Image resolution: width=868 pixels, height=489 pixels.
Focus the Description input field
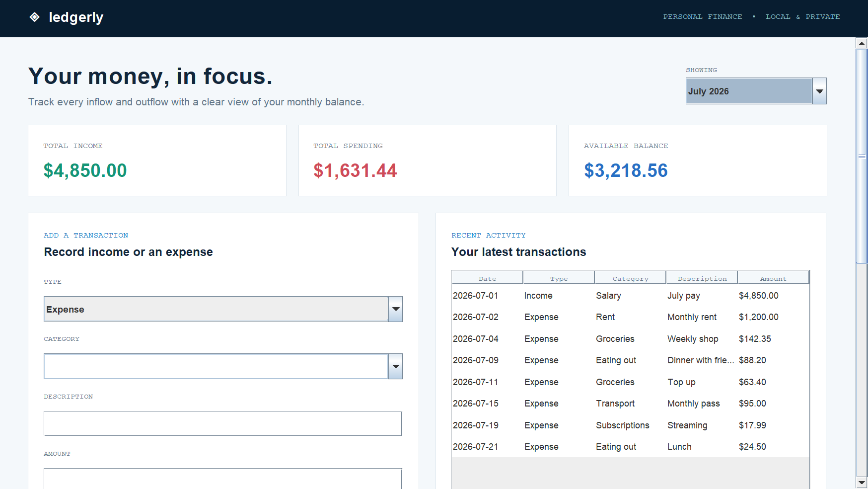[223, 423]
